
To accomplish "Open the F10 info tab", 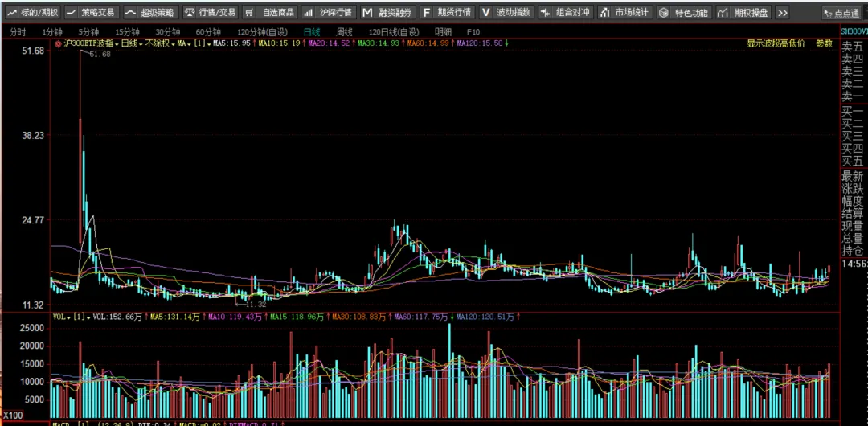I will (x=473, y=32).
